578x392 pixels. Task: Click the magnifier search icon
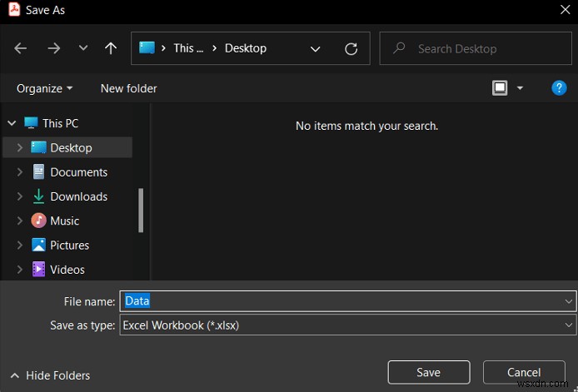coord(399,48)
